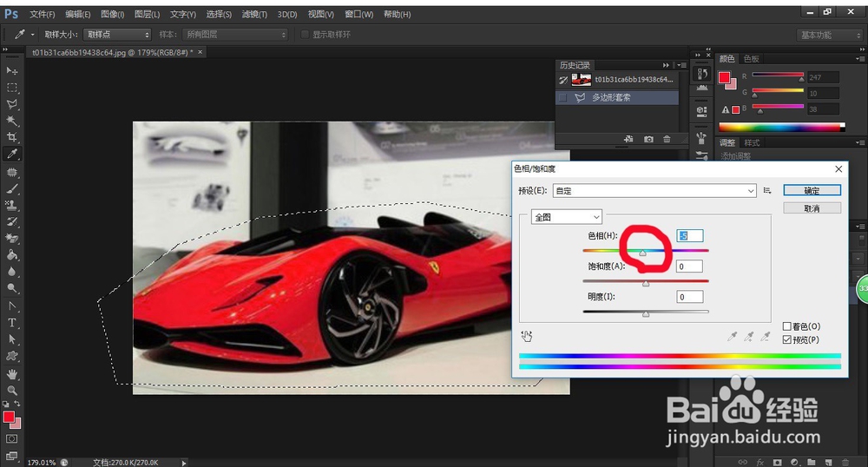Select the Eraser tool

11,239
